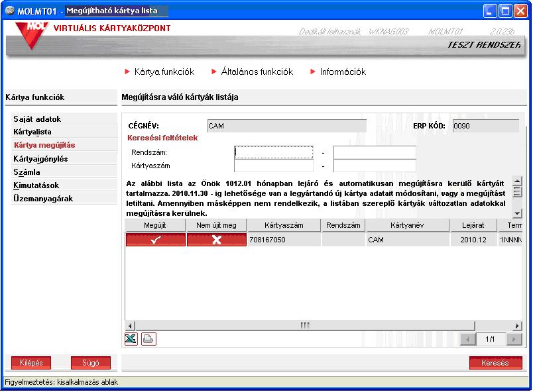Image resolution: width=533 pixels, height=392 pixels.
Task: Select Kártya megújítás in the sidebar
Action: click(64, 145)
